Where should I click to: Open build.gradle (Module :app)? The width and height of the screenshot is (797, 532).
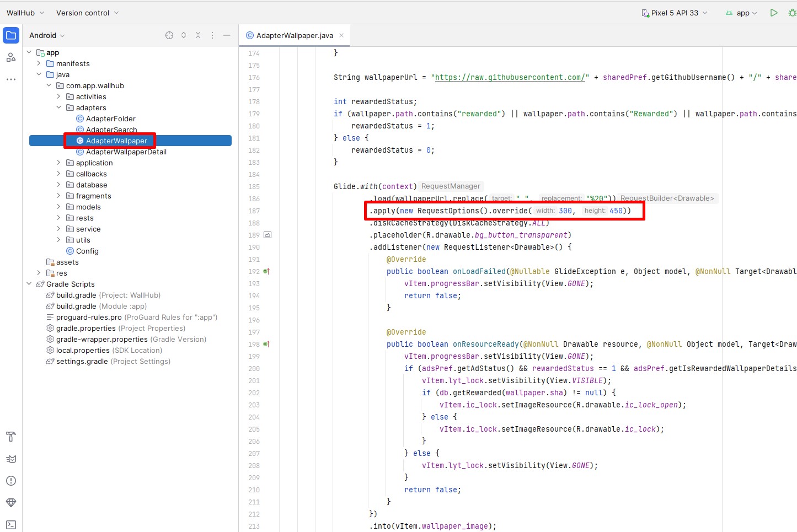pos(101,306)
